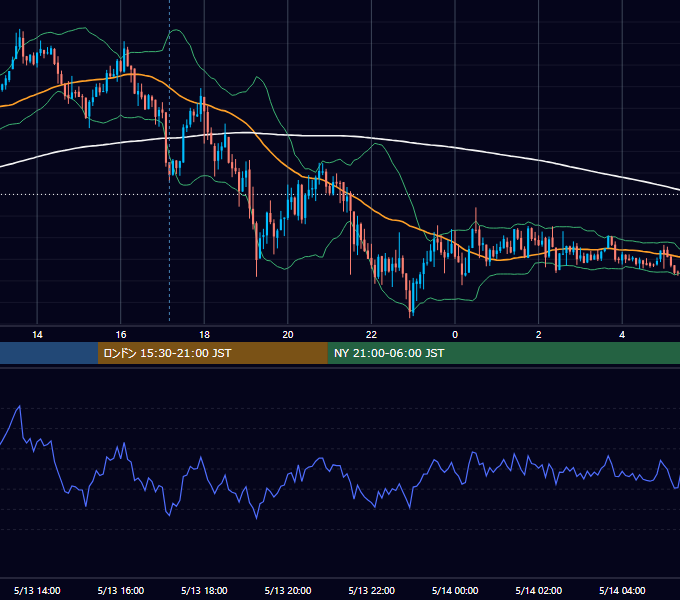Viewport: 680px width, 600px height.
Task: Click the NY 21:00-06:00 JST session bar
Action: 503,353
